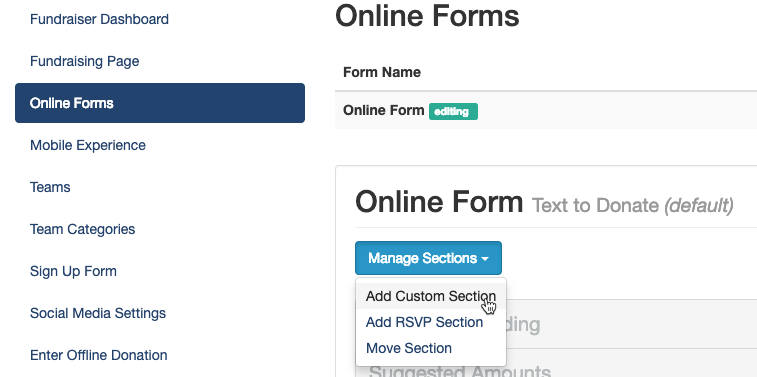The height and width of the screenshot is (377, 757).
Task: Click the Text to Donate (default) subtitle
Action: [632, 206]
